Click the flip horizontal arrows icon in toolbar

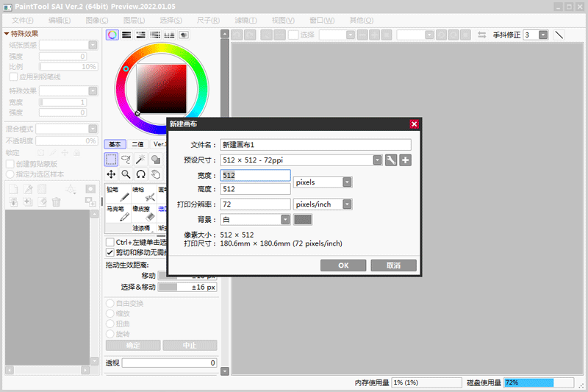coord(482,35)
